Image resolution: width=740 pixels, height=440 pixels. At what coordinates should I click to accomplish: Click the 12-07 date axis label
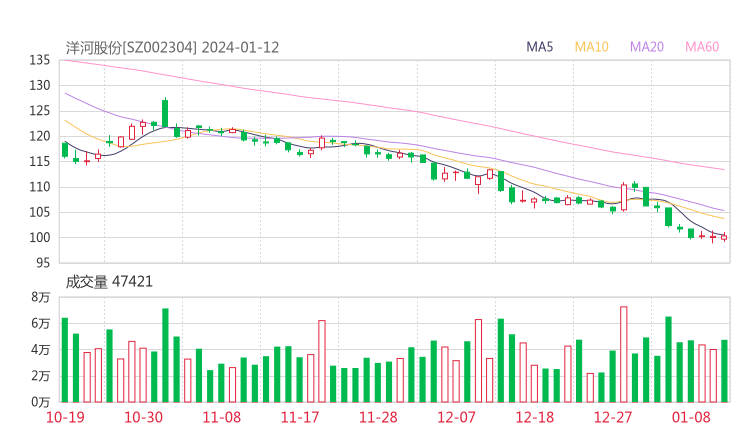[x=456, y=417]
